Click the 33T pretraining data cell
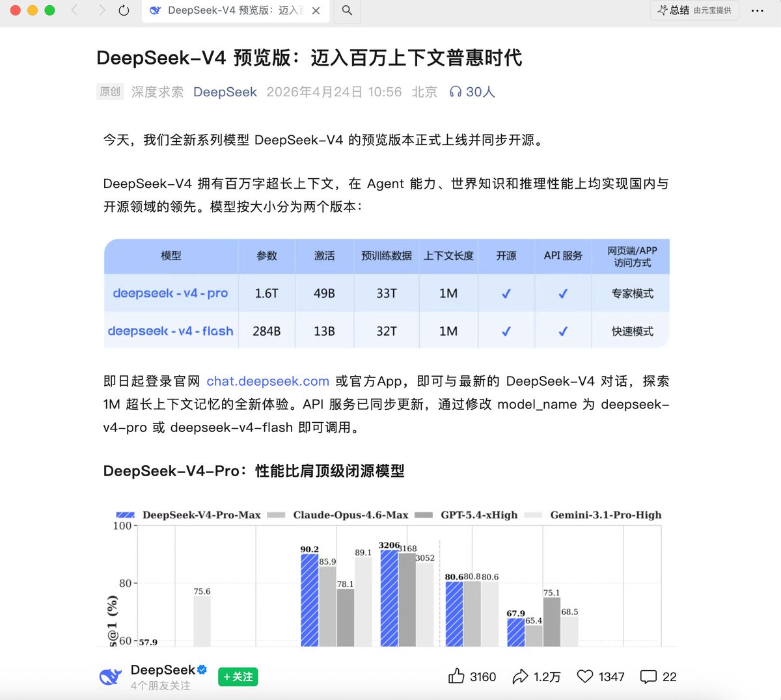The image size is (781, 700). 387,293
